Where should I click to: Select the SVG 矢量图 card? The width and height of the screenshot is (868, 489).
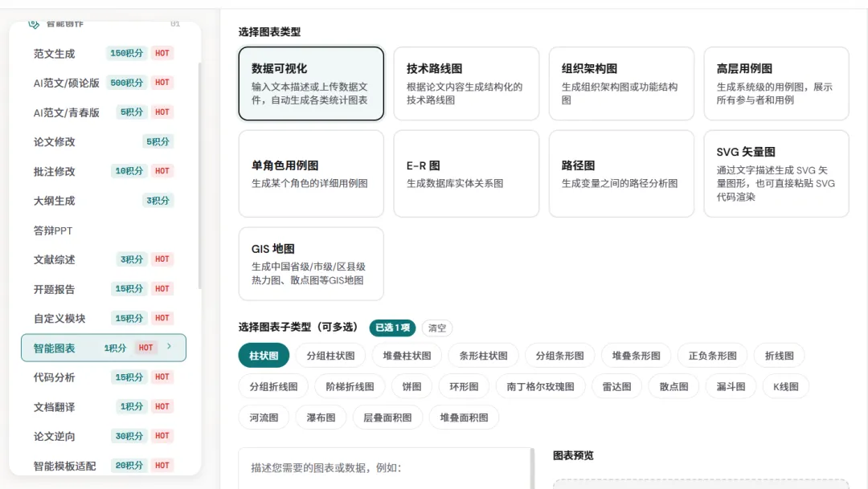(x=776, y=173)
